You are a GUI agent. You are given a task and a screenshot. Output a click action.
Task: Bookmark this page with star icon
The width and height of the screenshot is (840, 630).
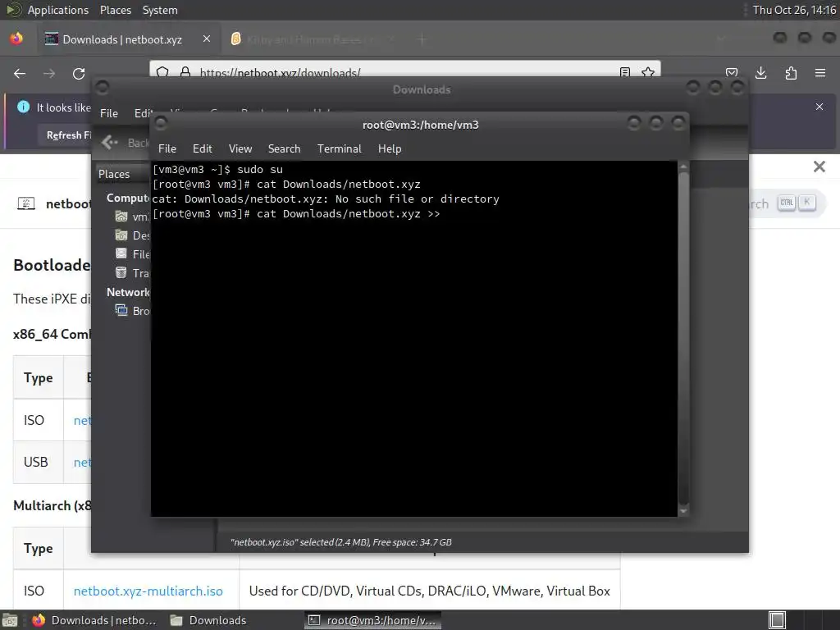click(648, 72)
